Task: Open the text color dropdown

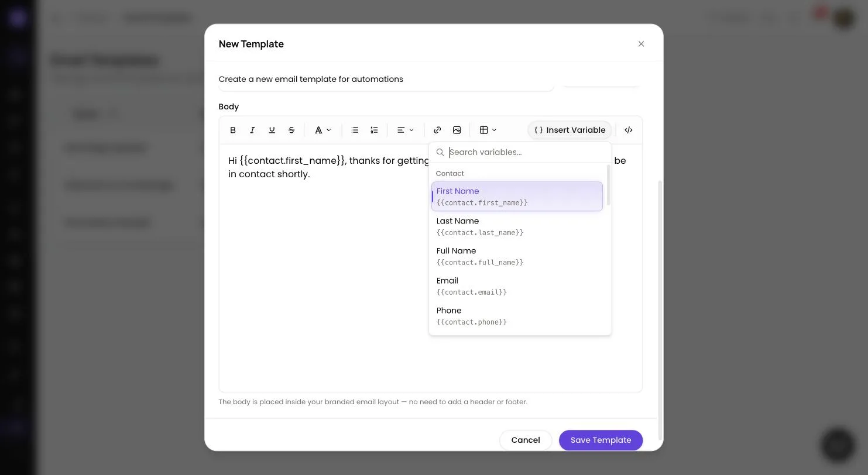Action: [x=323, y=130]
